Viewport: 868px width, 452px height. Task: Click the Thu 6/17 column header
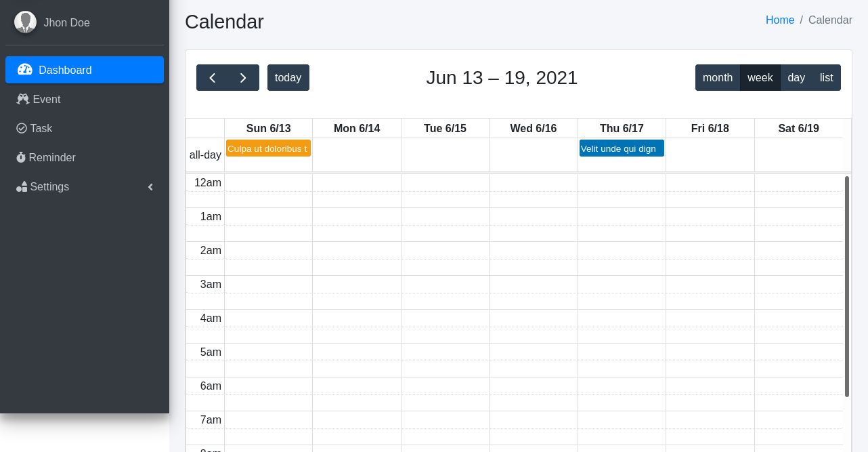click(622, 128)
